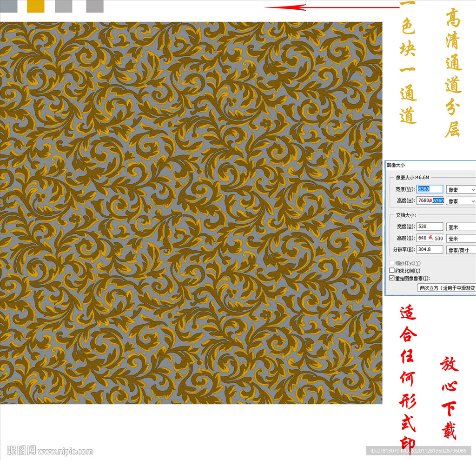The height and width of the screenshot is (460, 476).
Task: Expand the 像素/英寸 resolution unit dropdown
Action: pos(460,250)
